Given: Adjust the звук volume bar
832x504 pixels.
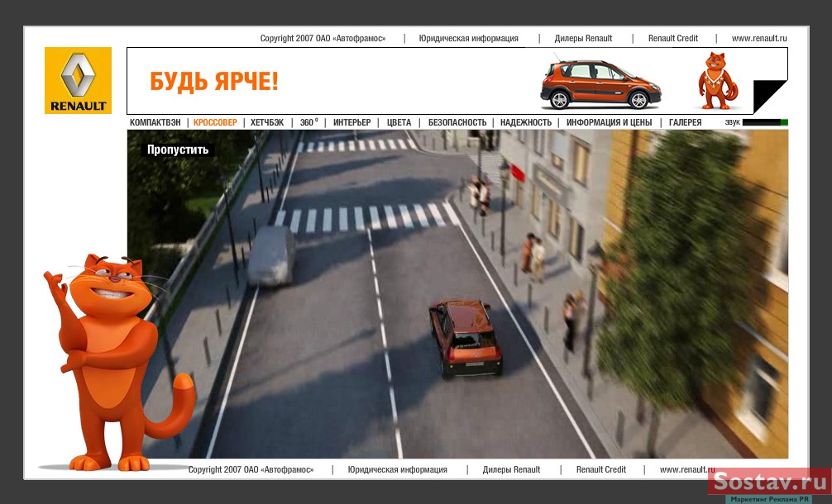Looking at the screenshot, I should pyautogui.click(x=765, y=122).
